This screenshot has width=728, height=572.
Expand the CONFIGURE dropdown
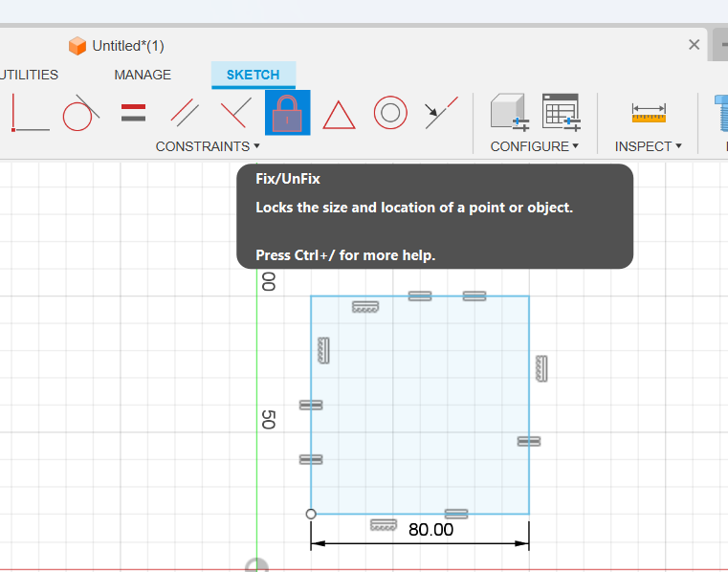pos(535,146)
